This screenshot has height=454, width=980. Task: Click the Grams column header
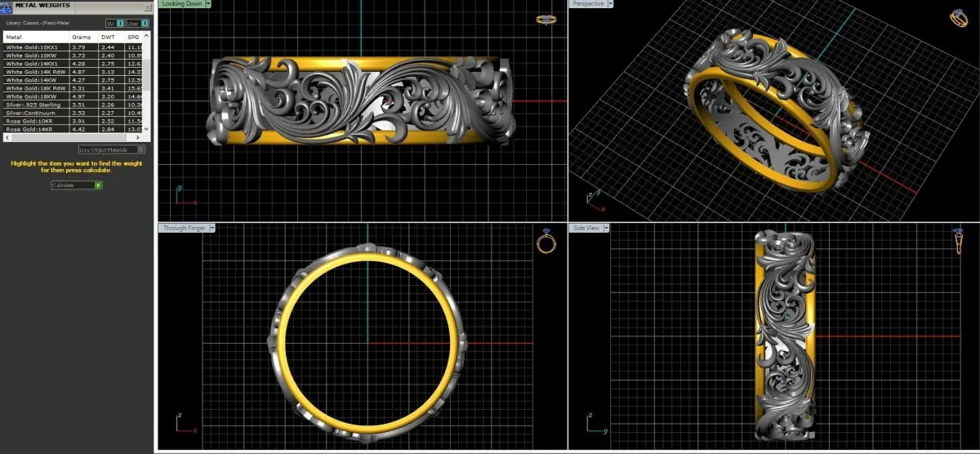(83, 37)
